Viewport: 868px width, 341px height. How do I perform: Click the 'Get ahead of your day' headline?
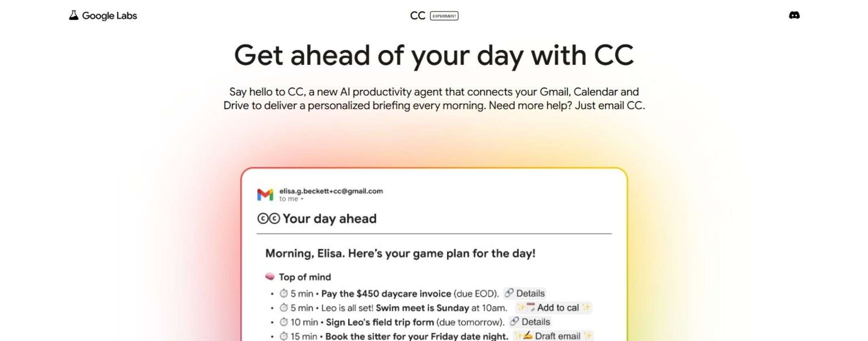point(434,55)
